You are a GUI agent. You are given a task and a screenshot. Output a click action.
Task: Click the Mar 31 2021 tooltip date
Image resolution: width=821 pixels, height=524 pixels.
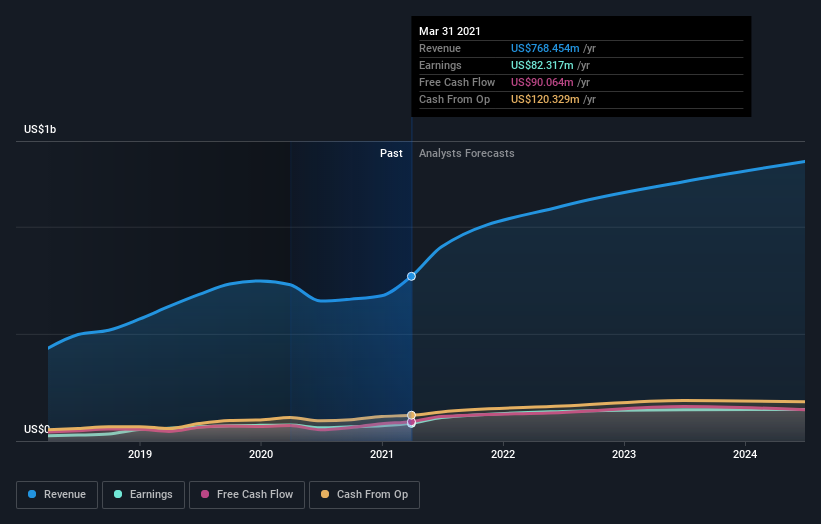[450, 31]
